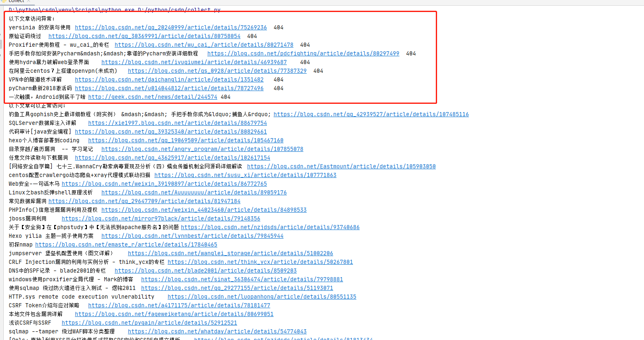Open the DNS中的SPF记录 blade2001 URL
Viewport: 644px width, 340px height.
coord(206,271)
